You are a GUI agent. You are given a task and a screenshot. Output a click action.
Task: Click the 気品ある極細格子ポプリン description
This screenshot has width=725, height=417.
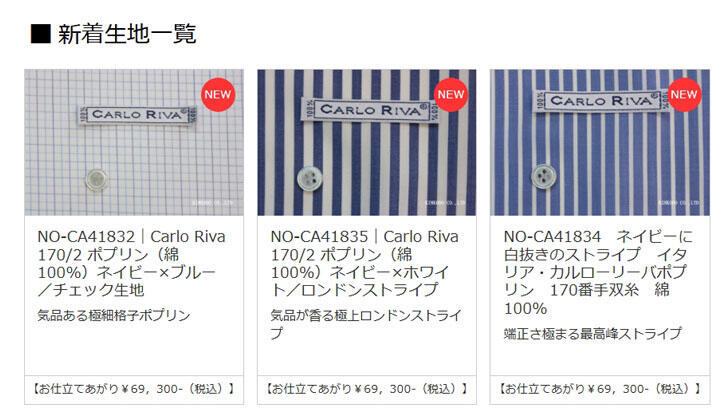point(114,316)
